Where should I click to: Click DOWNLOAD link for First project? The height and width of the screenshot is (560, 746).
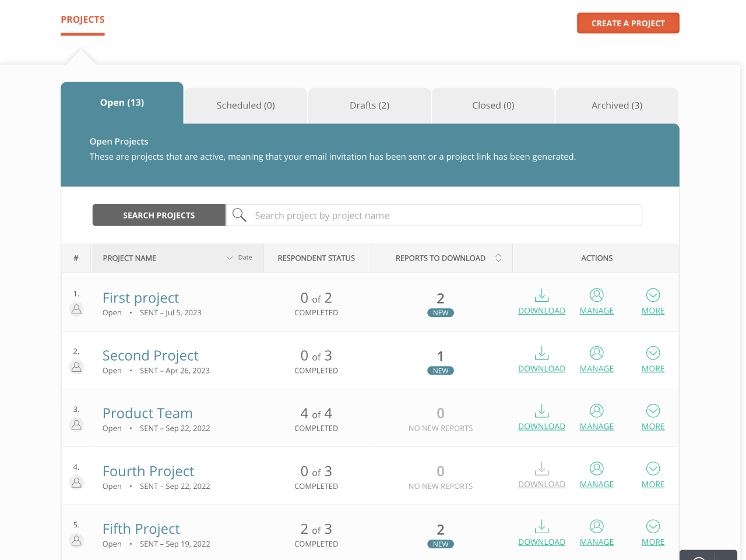click(x=542, y=311)
